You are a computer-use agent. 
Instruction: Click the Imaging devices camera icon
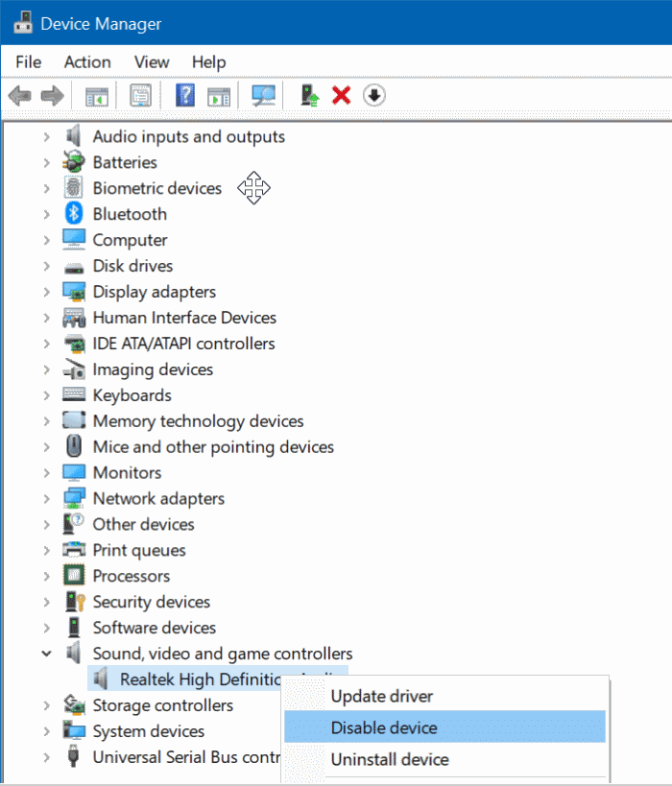click(74, 369)
